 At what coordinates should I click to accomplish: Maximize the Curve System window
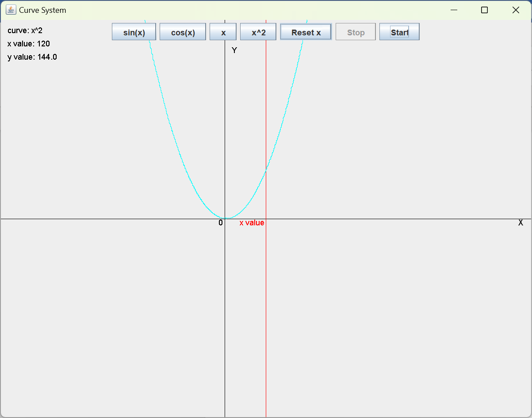pos(484,10)
